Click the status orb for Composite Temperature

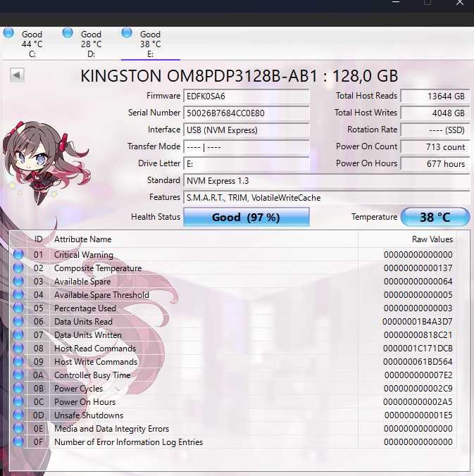coord(18,268)
